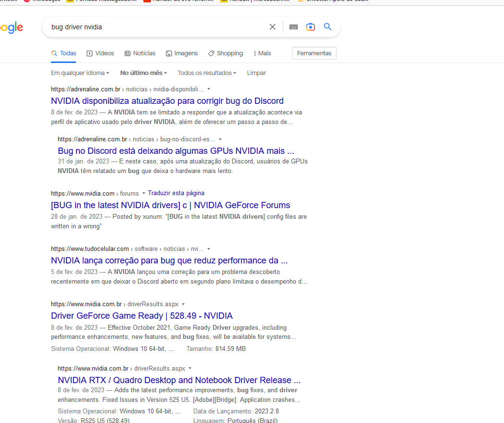Click the tudocelular.com URL breadcrumb

[x=127, y=249]
